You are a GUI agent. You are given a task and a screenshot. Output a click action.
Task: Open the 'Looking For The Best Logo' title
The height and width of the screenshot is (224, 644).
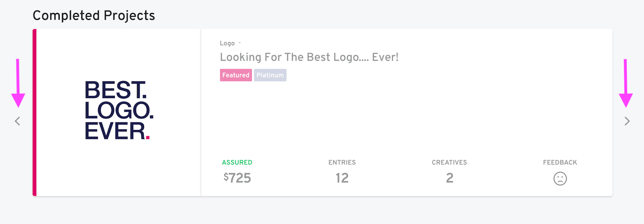pos(309,57)
